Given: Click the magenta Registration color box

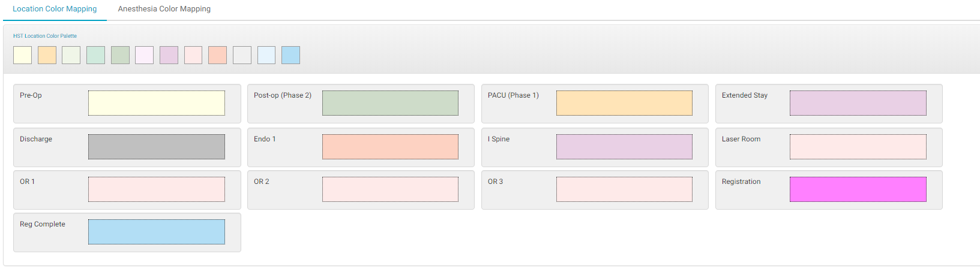Looking at the screenshot, I should 858,189.
